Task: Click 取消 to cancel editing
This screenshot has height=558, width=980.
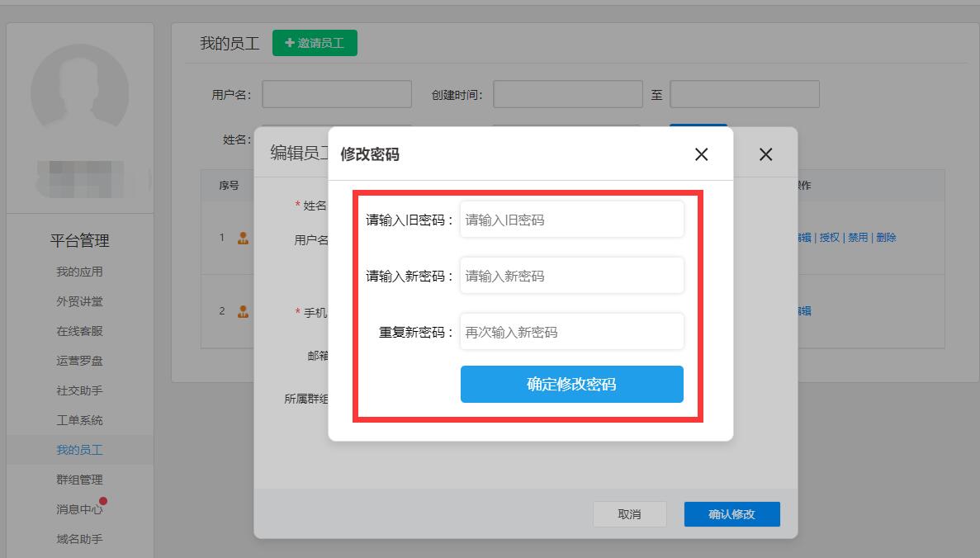Action: coord(629,513)
